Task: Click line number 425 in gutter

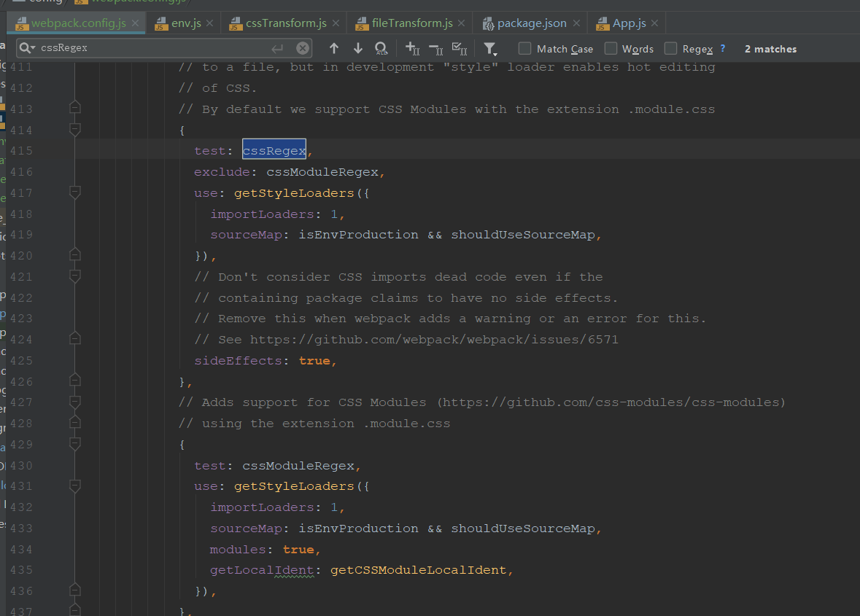Action: coord(21,361)
